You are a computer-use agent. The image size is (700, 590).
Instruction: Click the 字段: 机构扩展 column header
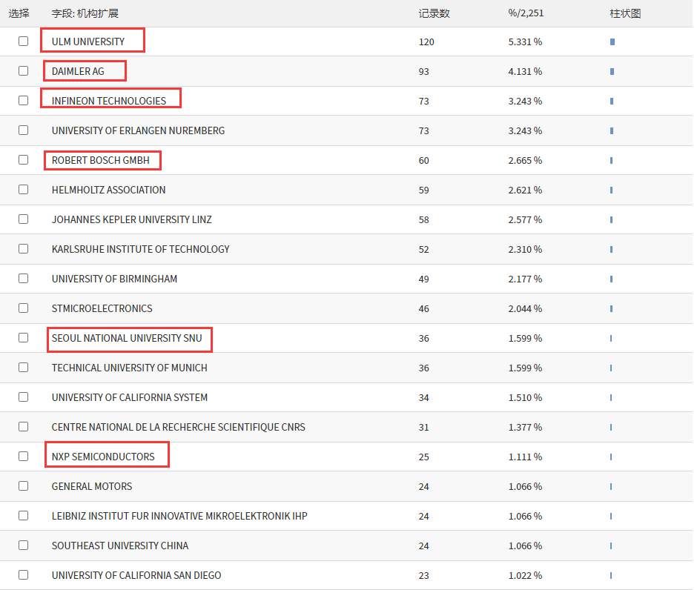point(85,13)
